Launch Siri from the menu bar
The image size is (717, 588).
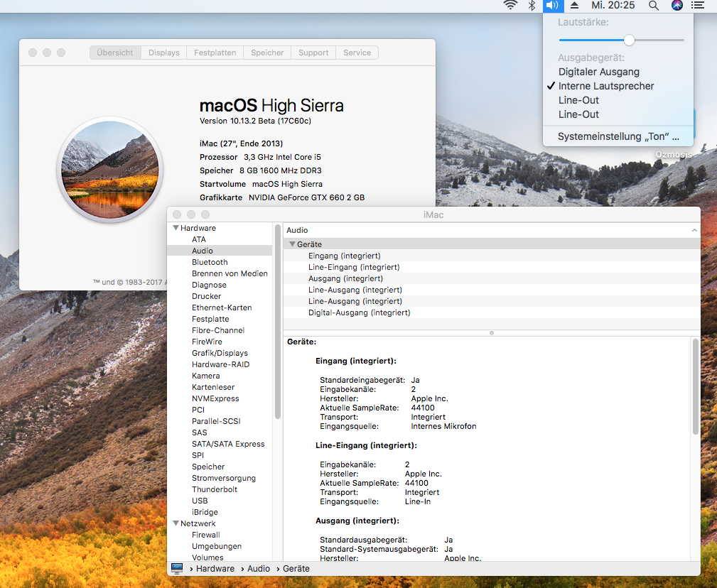pos(676,5)
